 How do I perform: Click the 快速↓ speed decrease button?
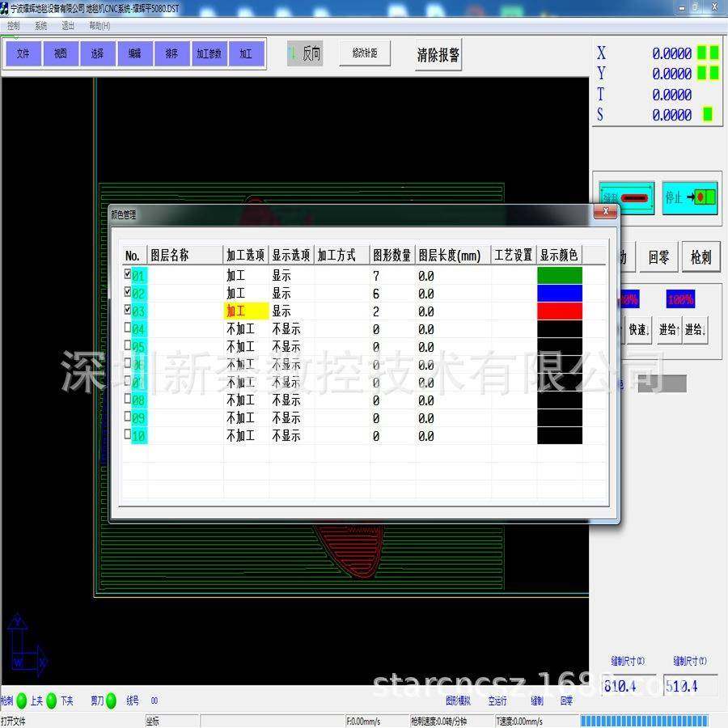pos(639,330)
